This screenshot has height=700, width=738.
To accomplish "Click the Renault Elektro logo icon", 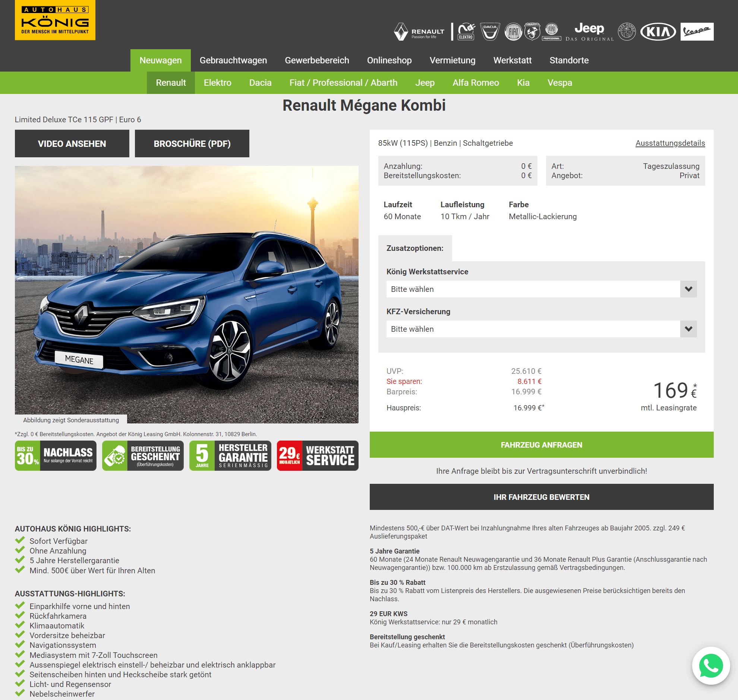I will coord(466,32).
